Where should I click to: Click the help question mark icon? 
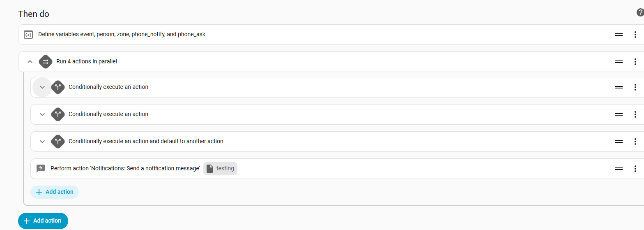tap(640, 13)
